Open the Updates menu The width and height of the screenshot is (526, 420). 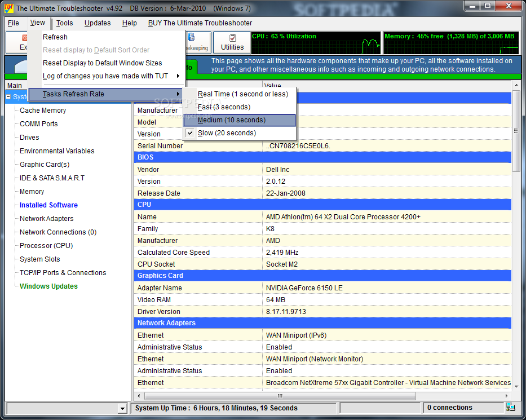[98, 23]
